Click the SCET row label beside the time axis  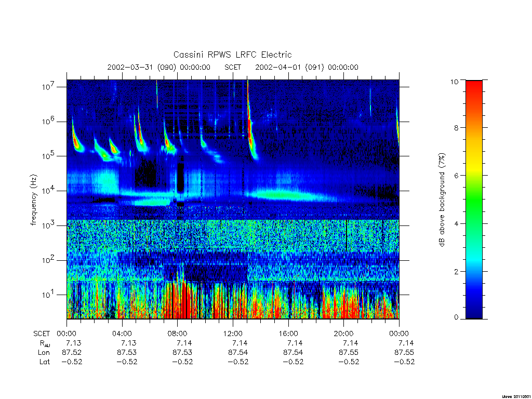(42, 334)
